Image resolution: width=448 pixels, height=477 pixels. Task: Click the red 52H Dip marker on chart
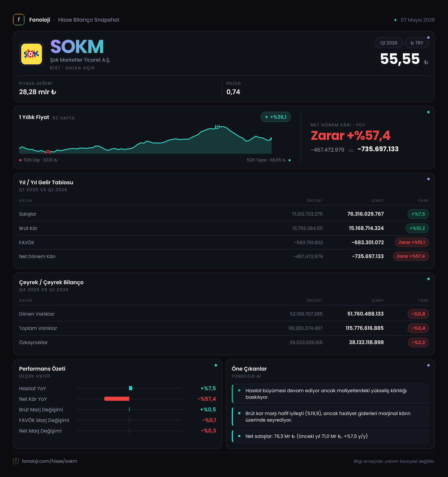point(48,152)
